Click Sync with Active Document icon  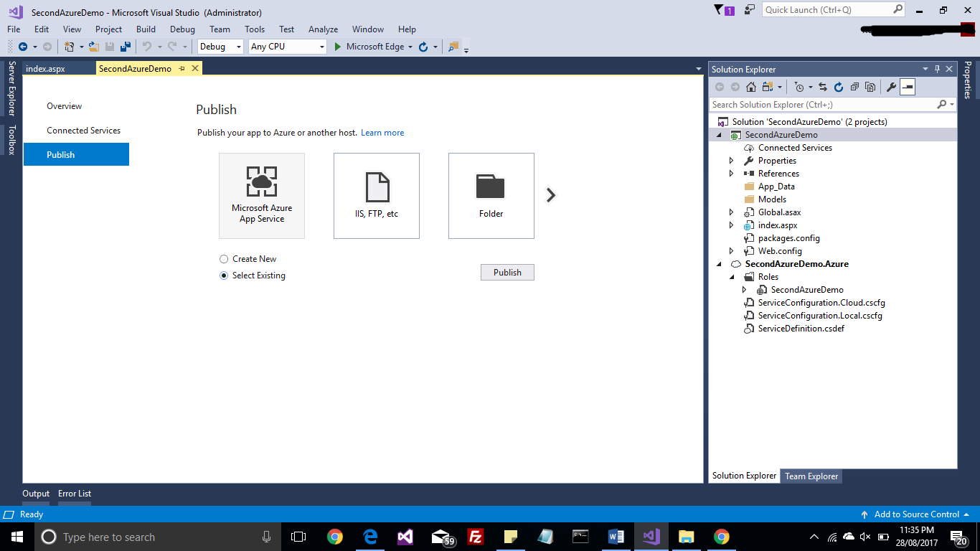[823, 87]
